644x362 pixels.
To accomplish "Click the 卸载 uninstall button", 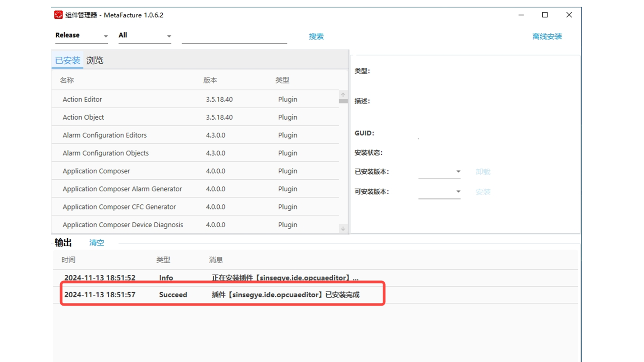I will tap(483, 172).
